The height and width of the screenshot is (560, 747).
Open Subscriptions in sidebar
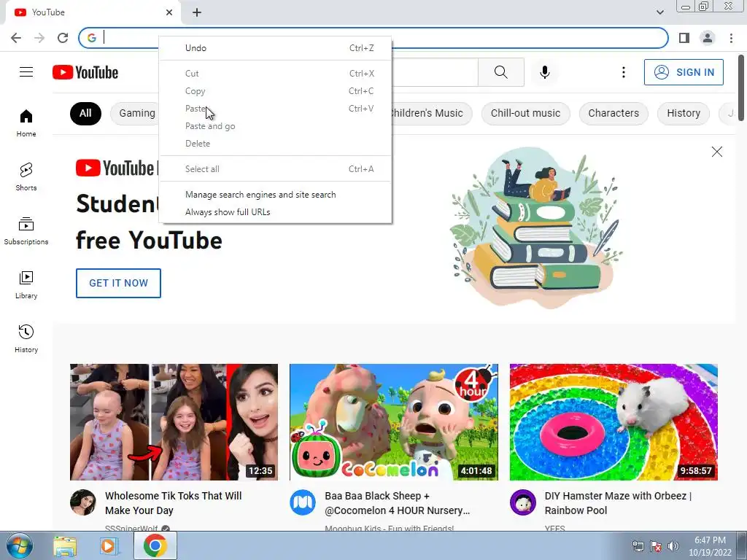pyautogui.click(x=26, y=231)
